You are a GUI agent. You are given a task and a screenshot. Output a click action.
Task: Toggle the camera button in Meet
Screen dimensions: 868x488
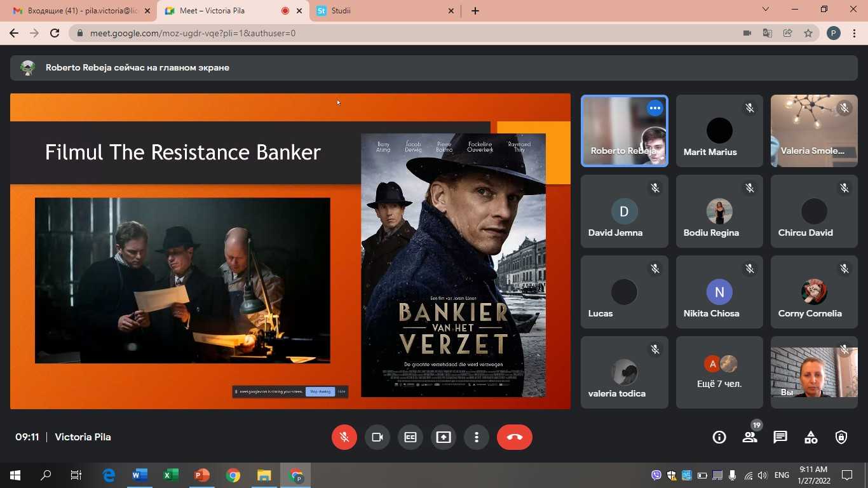pyautogui.click(x=377, y=437)
